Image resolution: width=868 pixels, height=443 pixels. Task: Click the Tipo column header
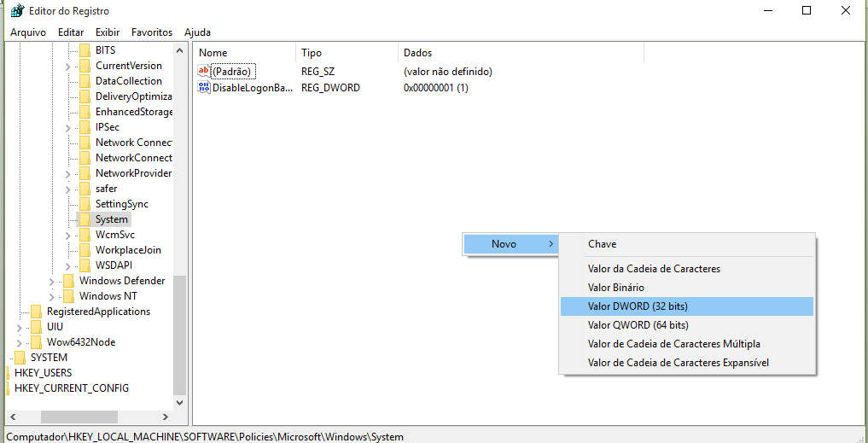(312, 53)
